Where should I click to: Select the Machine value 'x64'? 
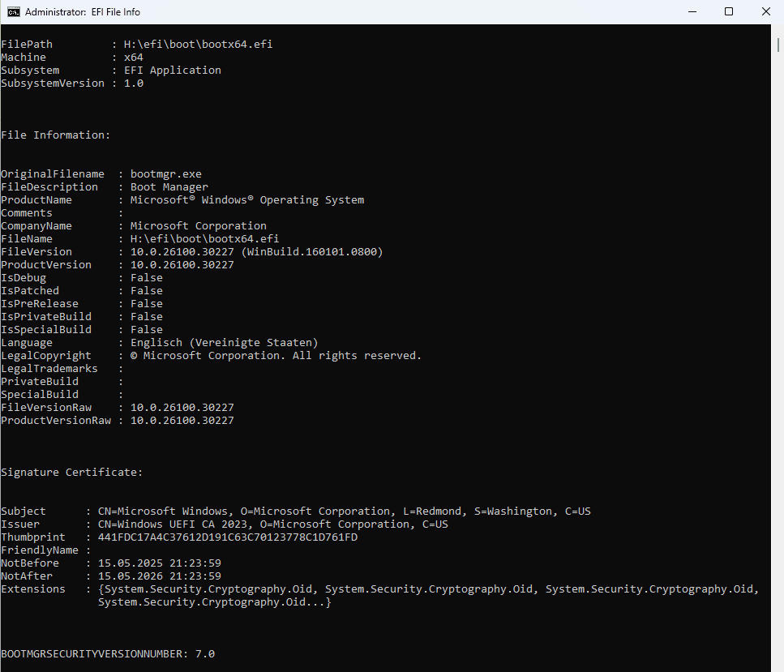(x=134, y=57)
